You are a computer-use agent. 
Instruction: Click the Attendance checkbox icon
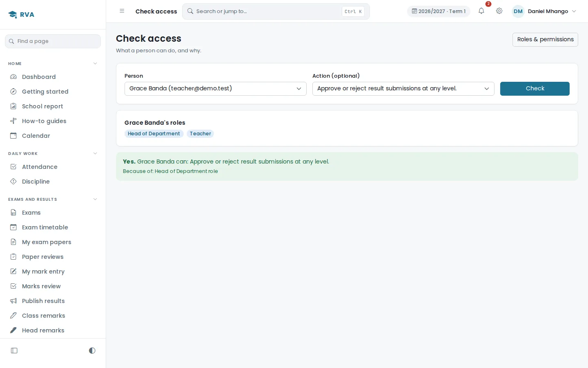click(13, 167)
